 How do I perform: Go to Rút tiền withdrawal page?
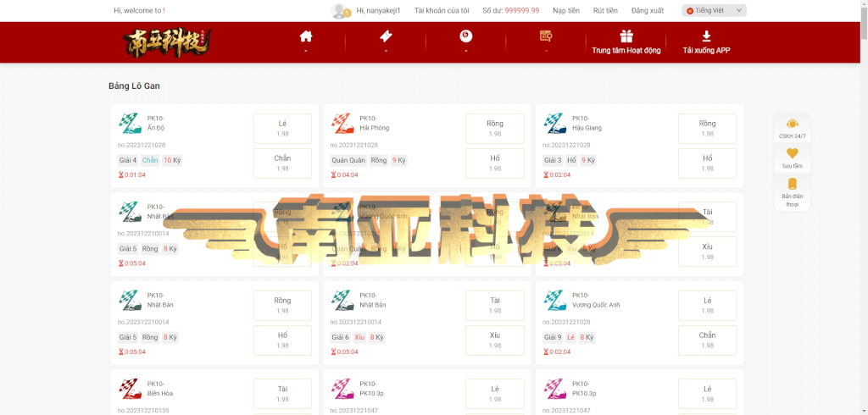coord(605,10)
